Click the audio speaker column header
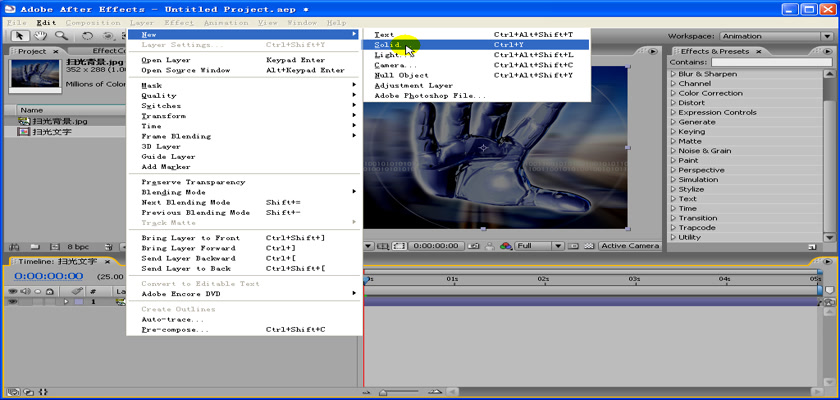840x400 pixels. [26, 292]
